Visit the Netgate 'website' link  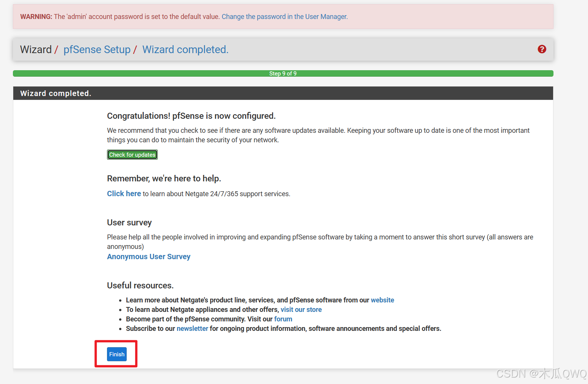[x=382, y=300]
